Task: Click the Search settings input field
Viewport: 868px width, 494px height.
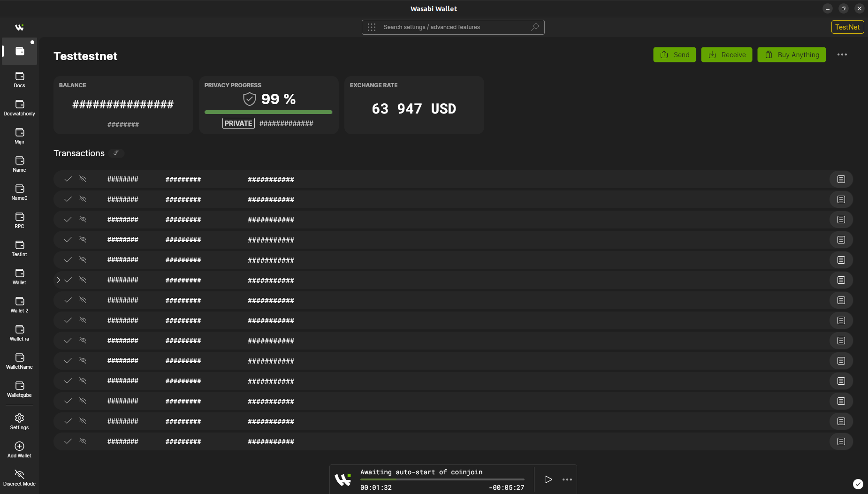Action: 453,27
